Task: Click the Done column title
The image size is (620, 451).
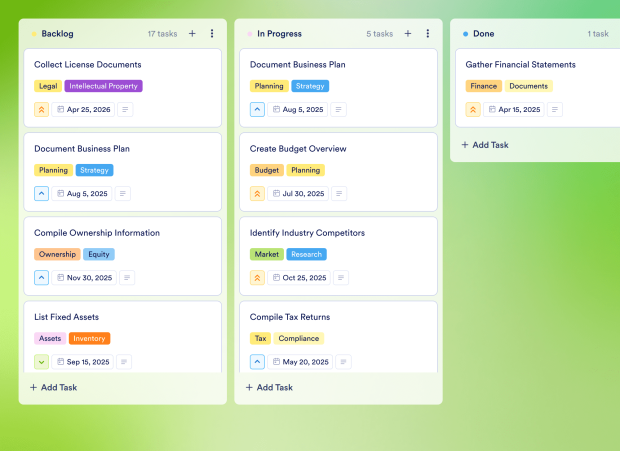Action: 483,33
